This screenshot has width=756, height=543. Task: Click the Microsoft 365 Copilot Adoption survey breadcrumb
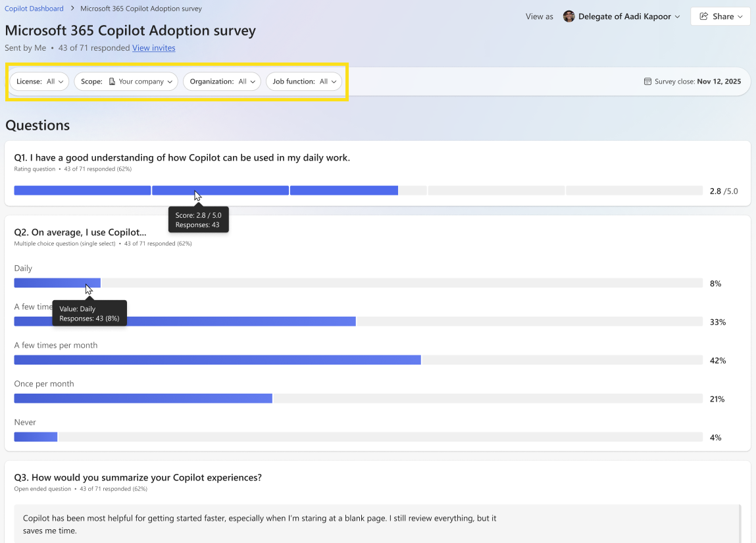coord(141,9)
